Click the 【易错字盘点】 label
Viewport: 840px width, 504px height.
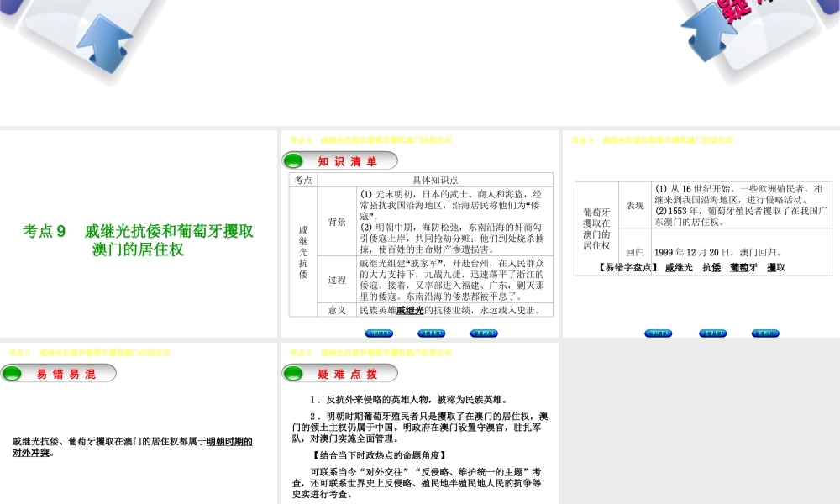pyautogui.click(x=627, y=267)
